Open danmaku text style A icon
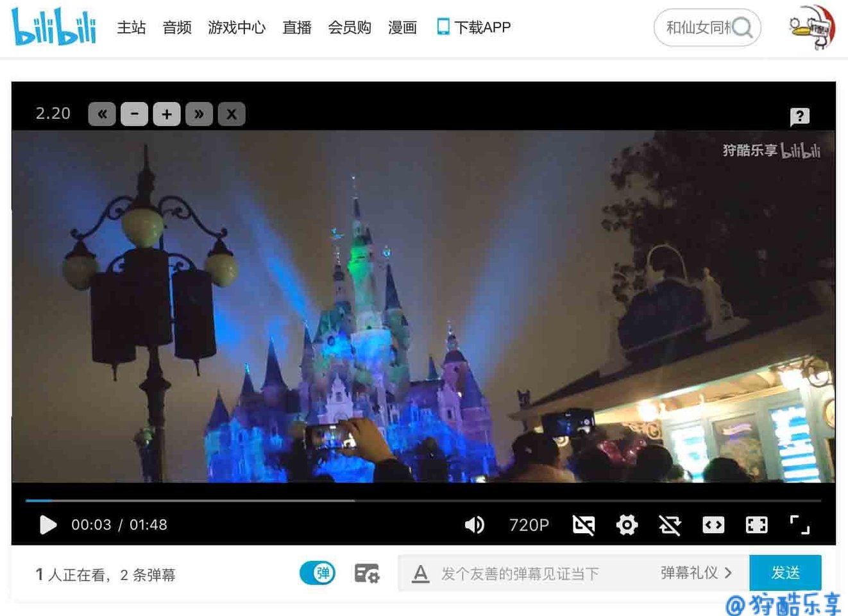Viewport: 848px width, 616px height. (x=421, y=573)
